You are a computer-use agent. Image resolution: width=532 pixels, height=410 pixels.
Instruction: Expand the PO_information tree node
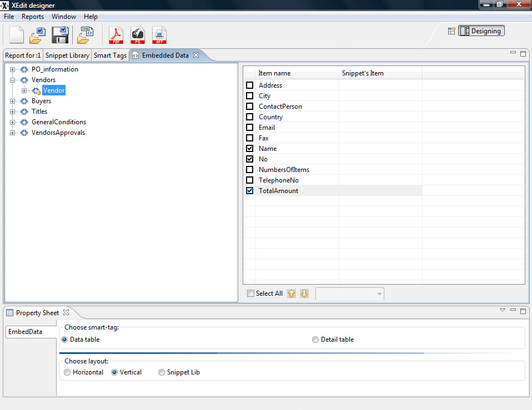coord(12,69)
